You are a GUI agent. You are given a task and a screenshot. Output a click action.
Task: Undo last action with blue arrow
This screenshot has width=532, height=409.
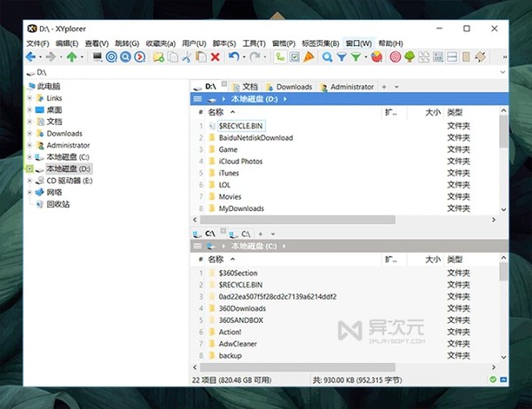pyautogui.click(x=234, y=57)
